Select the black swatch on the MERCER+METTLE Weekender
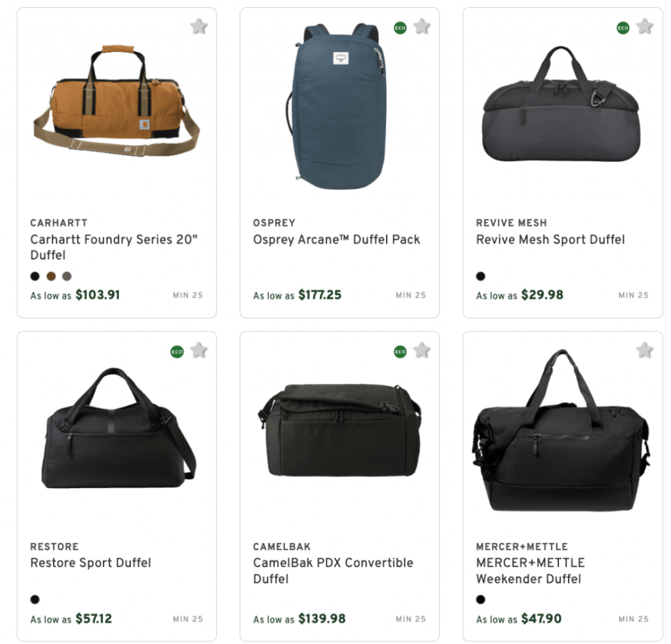This screenshot has height=644, width=671. (x=480, y=600)
